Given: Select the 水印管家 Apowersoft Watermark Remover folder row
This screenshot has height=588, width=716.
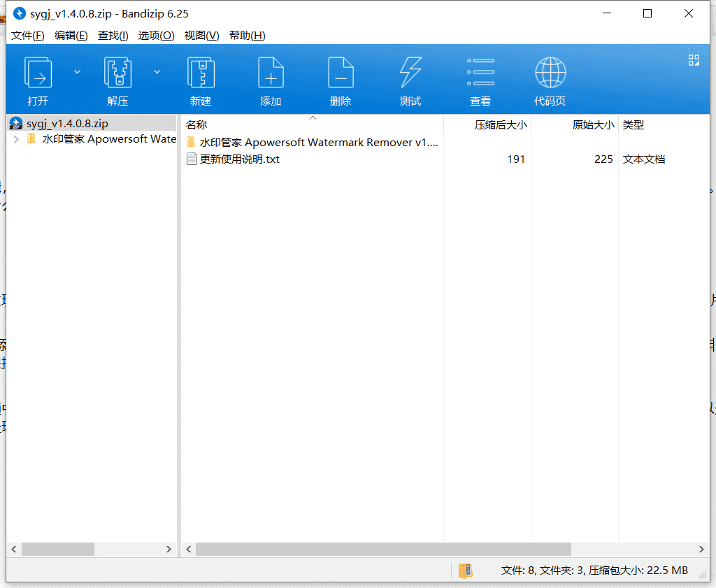Looking at the screenshot, I should [313, 143].
